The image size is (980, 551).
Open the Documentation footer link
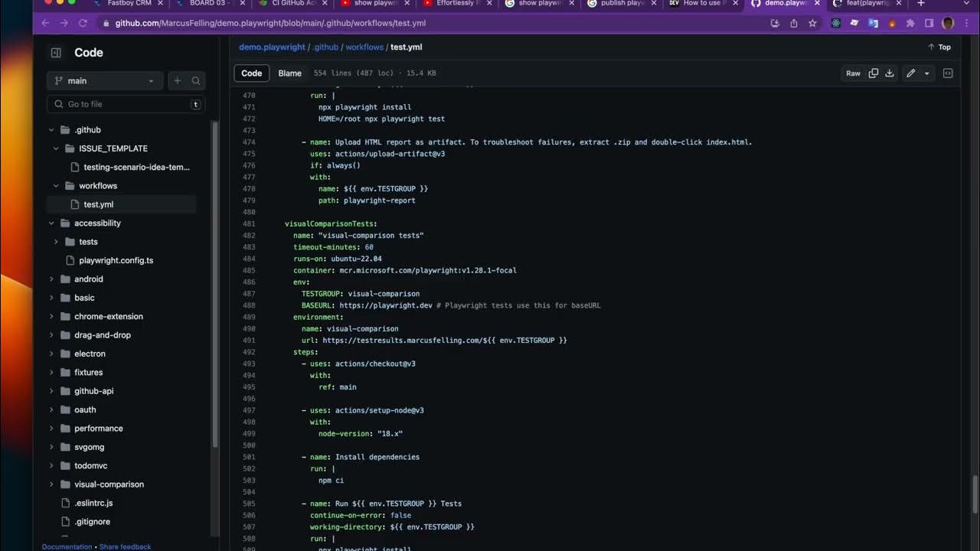pyautogui.click(x=67, y=546)
